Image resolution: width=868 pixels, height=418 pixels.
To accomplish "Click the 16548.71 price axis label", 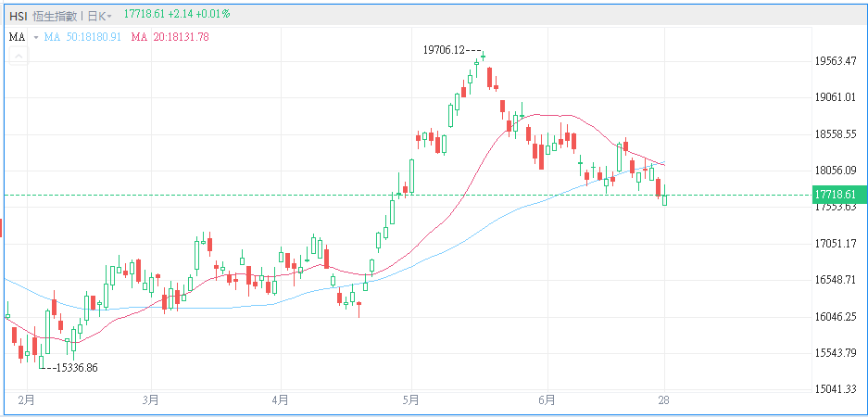I will [836, 280].
